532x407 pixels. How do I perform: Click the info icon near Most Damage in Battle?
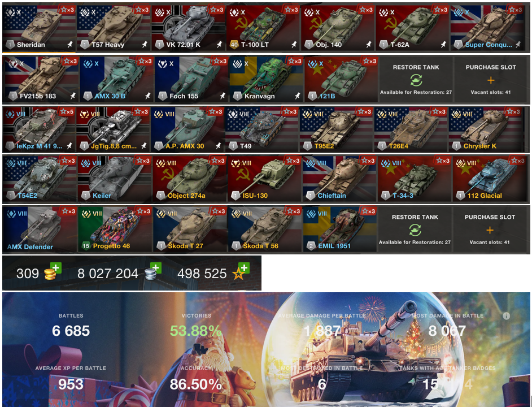[506, 316]
